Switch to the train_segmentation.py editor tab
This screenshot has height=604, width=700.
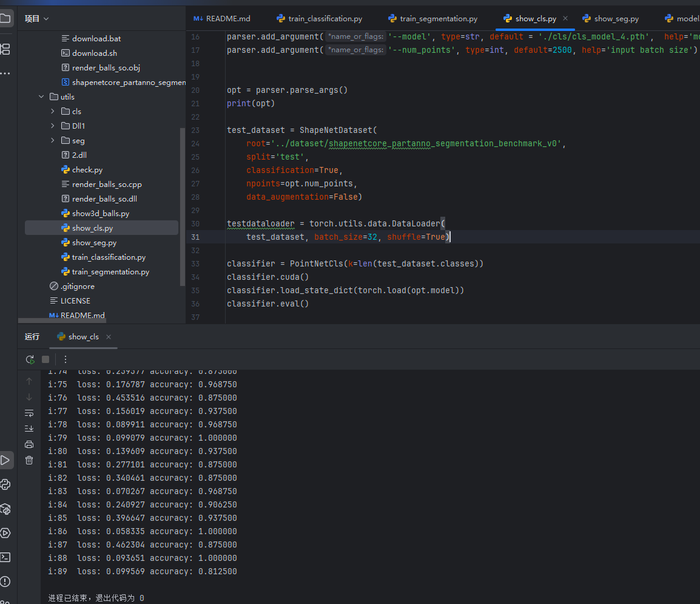click(433, 18)
